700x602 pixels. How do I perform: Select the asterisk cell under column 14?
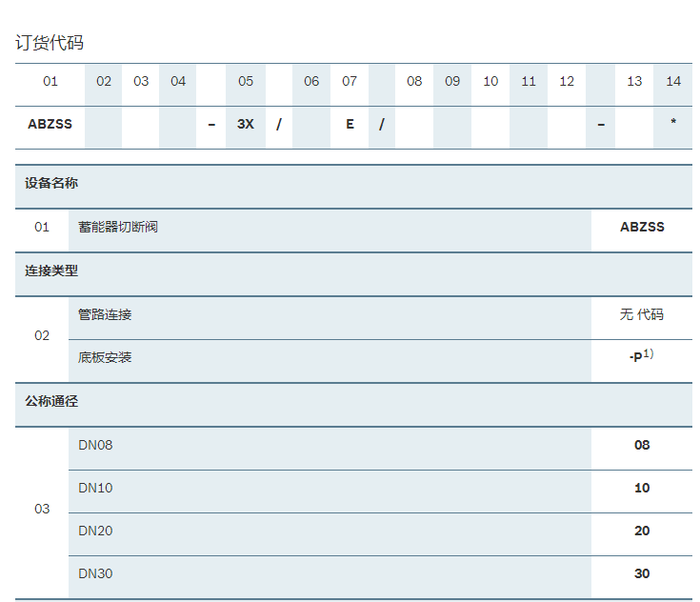[x=673, y=125]
